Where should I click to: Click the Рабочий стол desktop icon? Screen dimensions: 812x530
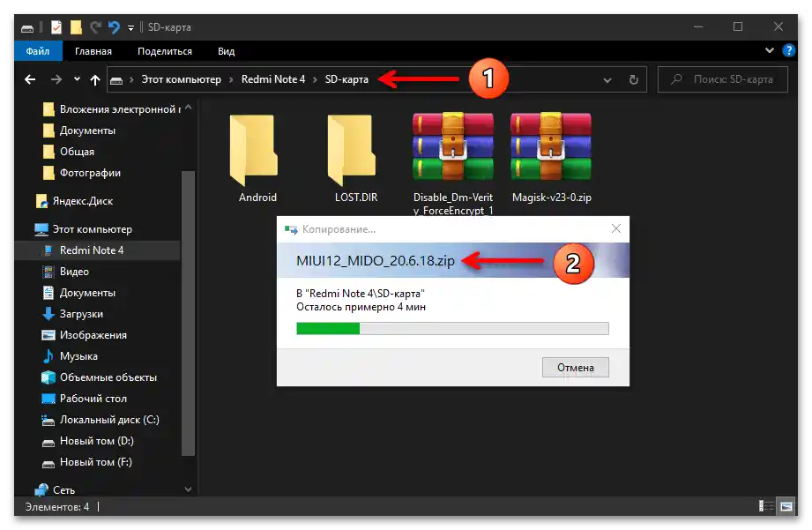point(48,399)
